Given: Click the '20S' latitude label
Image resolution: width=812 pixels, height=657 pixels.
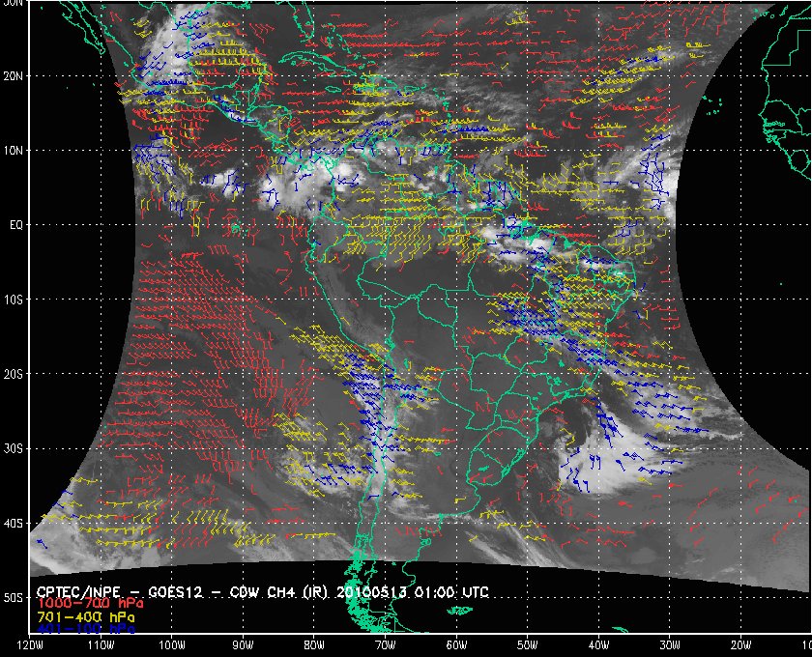Looking at the screenshot, I should [x=14, y=374].
